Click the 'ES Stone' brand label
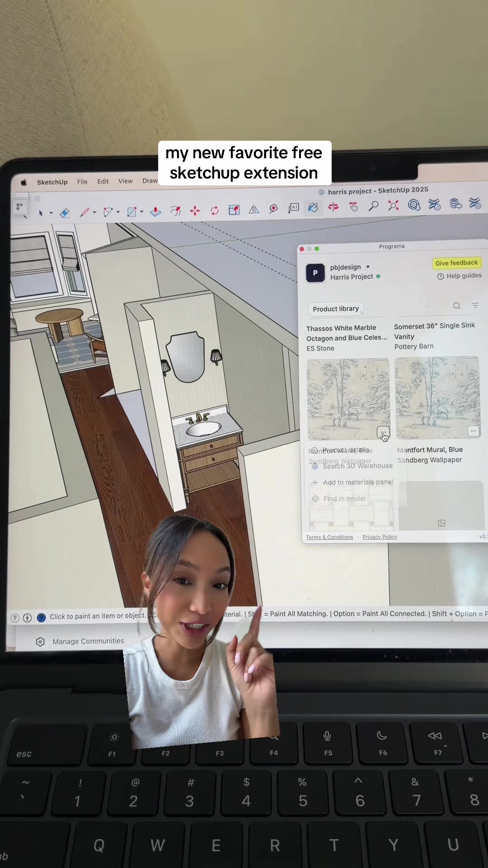 [320, 349]
